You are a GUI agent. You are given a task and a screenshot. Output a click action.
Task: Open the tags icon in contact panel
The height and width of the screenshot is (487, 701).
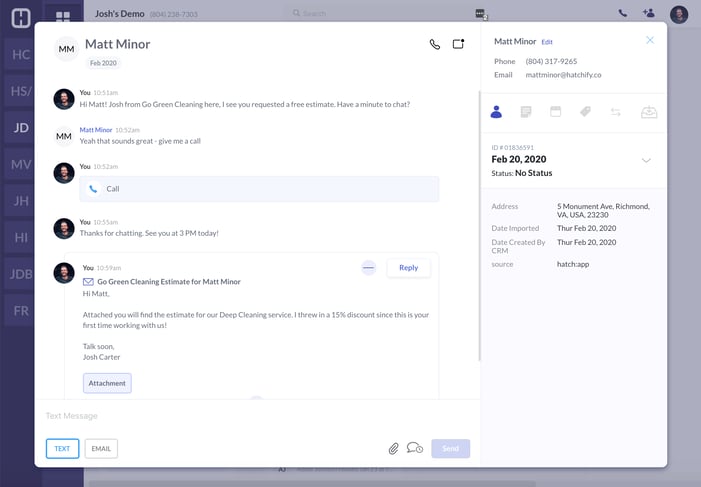coord(586,112)
